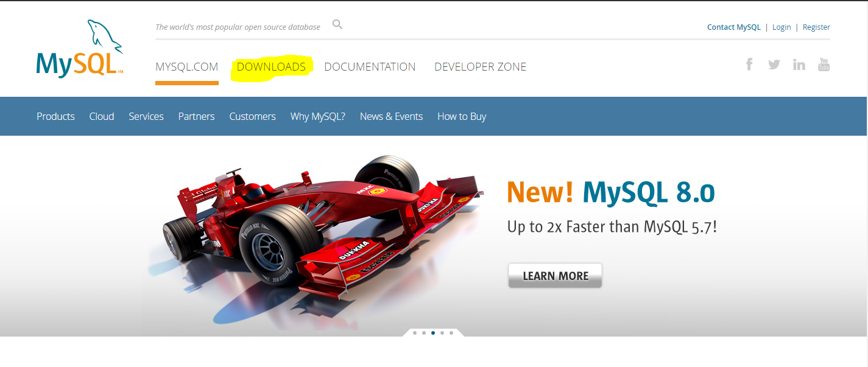868x367 pixels.
Task: Click the search field placeholder text
Action: coord(238,27)
